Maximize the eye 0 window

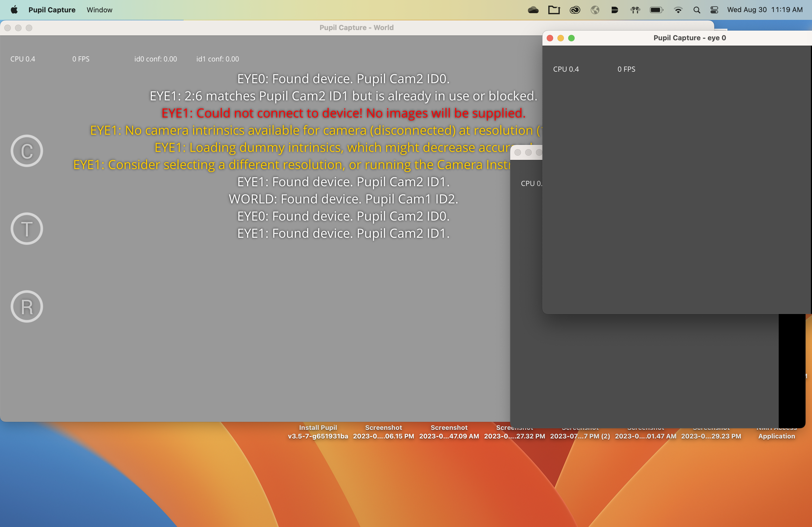(571, 38)
